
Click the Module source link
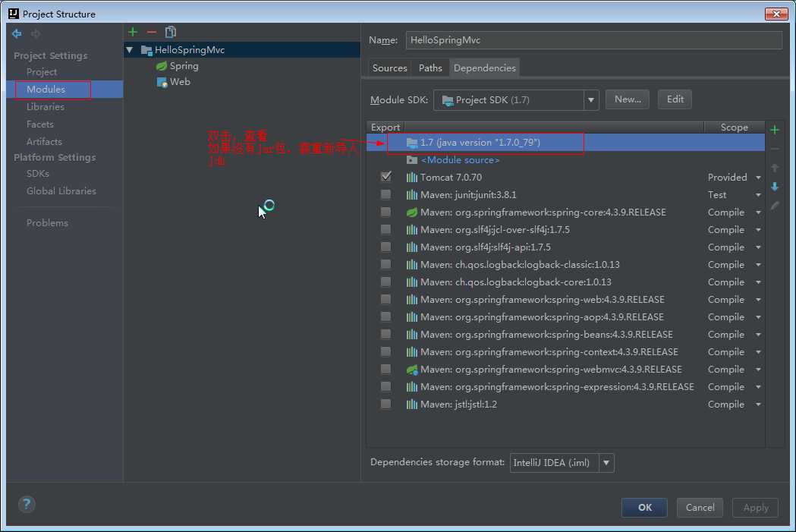(x=461, y=160)
